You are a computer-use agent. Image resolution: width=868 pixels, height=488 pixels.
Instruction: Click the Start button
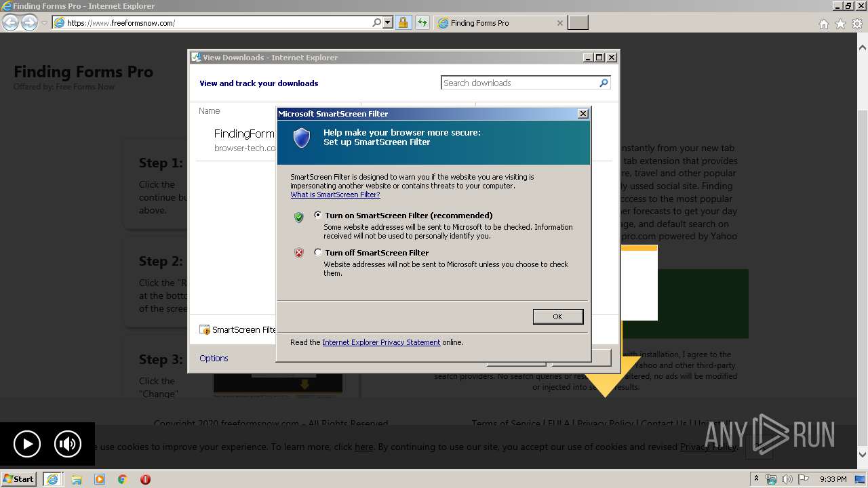coord(19,479)
